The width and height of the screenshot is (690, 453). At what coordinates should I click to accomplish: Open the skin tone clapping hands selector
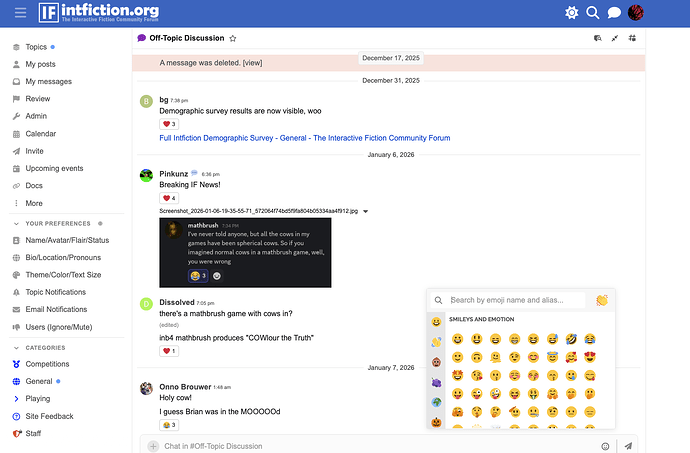[602, 300]
